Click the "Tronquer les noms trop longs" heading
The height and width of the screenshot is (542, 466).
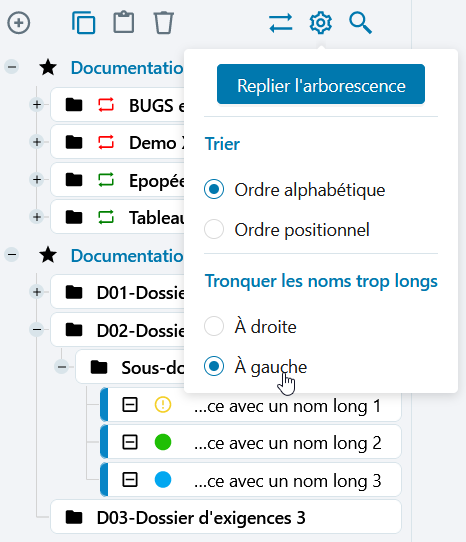321,281
